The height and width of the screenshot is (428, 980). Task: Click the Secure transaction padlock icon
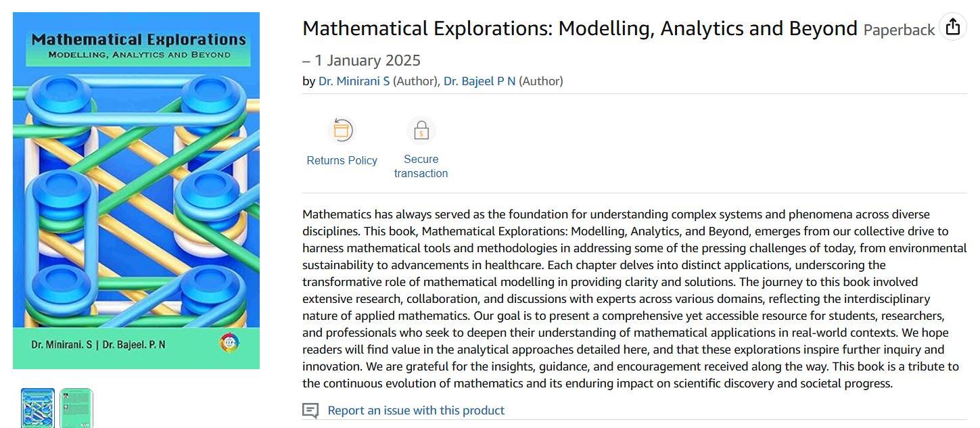(421, 130)
